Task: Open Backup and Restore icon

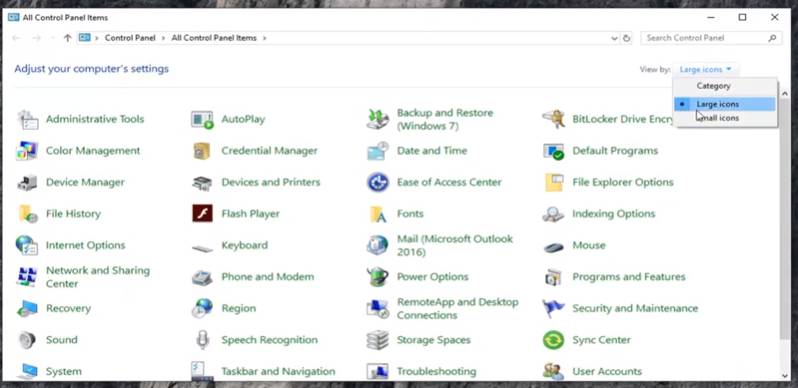Action: pyautogui.click(x=378, y=120)
